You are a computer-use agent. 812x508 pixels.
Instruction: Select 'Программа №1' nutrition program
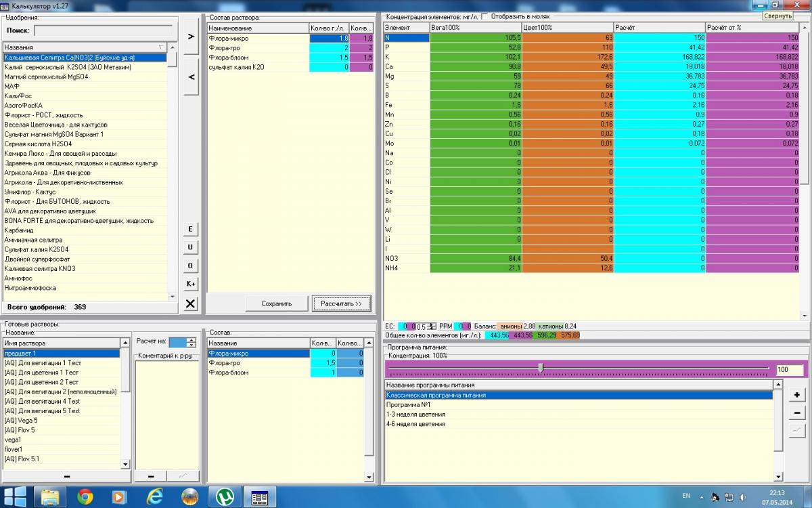point(408,404)
